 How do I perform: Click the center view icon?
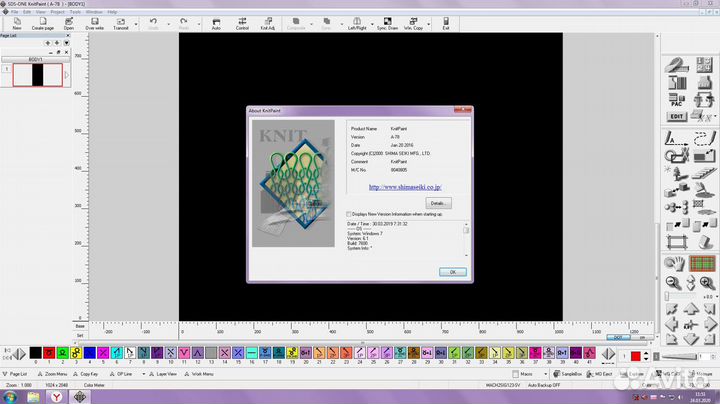tap(691, 325)
